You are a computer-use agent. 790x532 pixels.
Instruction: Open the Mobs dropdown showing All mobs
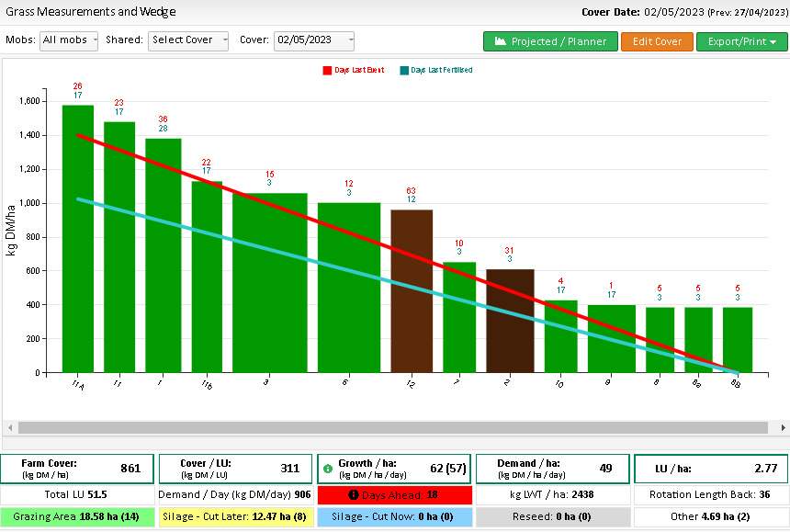click(69, 40)
